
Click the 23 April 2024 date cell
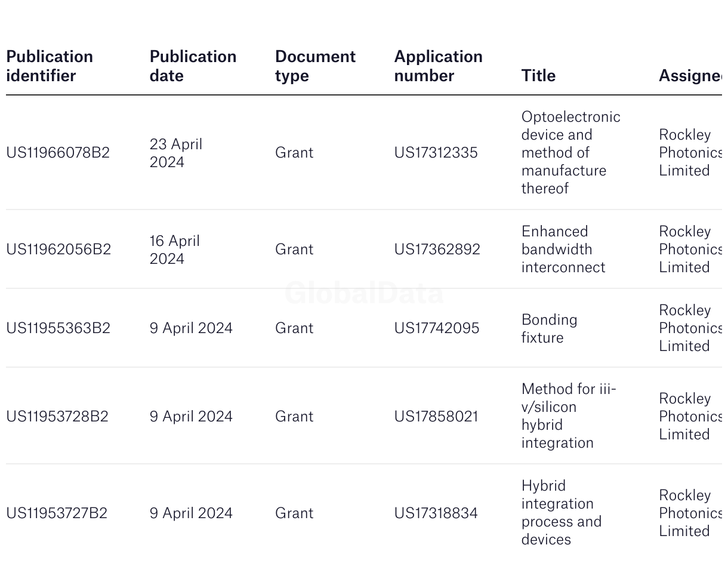176,153
